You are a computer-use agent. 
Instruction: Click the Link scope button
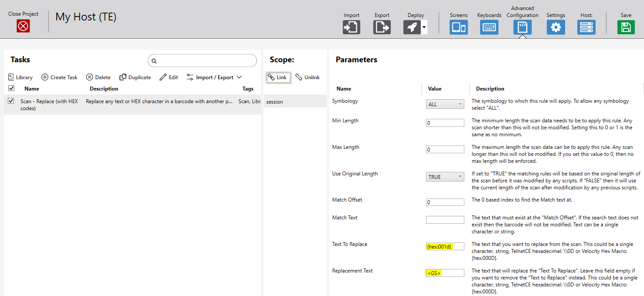pos(278,77)
